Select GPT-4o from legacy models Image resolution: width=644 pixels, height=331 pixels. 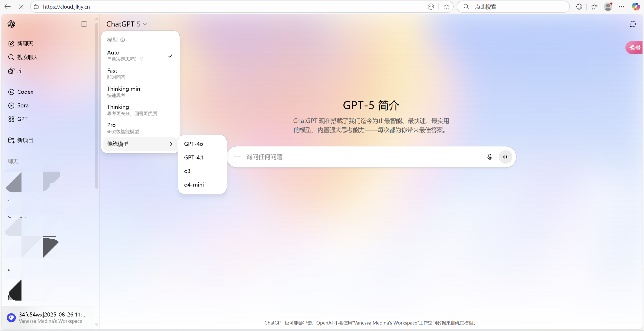pos(193,144)
